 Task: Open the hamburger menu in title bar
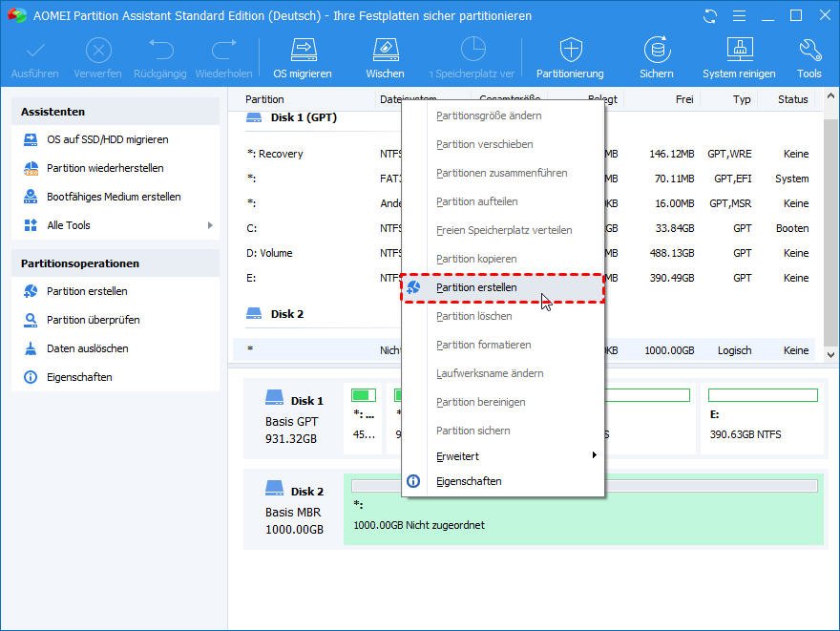coord(739,16)
